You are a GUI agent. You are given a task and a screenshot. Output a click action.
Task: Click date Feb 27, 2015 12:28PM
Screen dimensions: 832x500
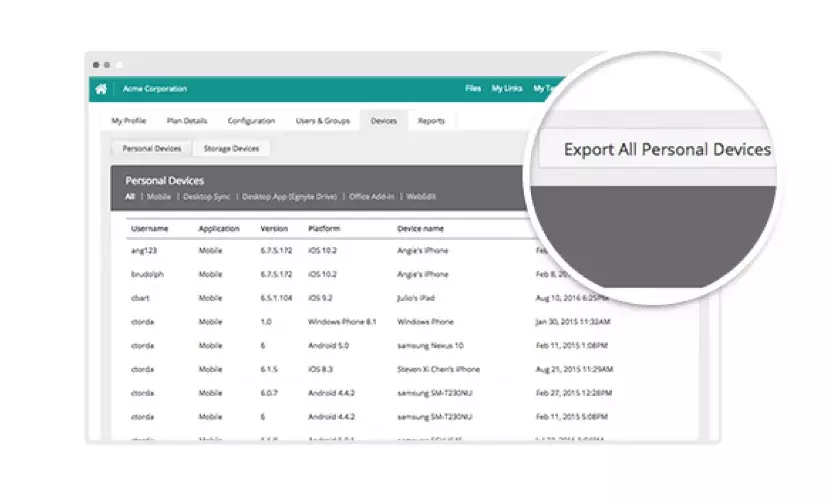(574, 393)
